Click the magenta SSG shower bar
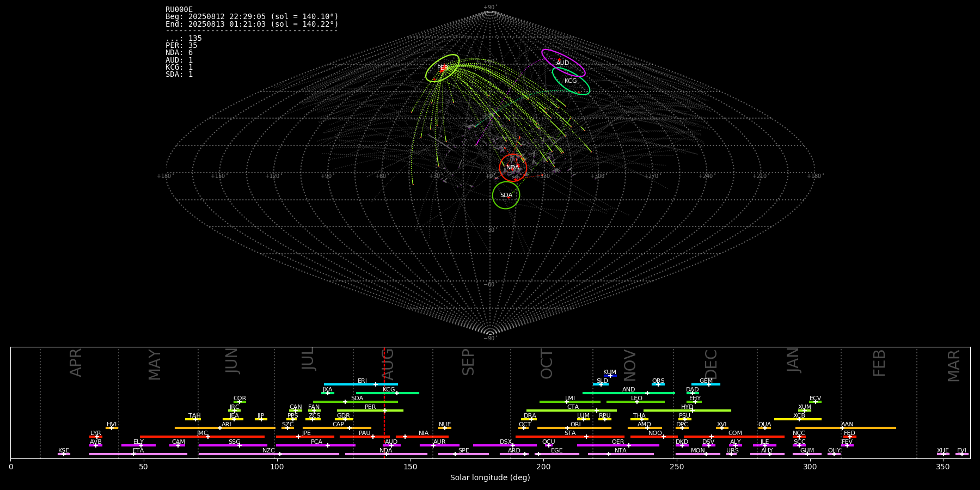 coord(233,445)
